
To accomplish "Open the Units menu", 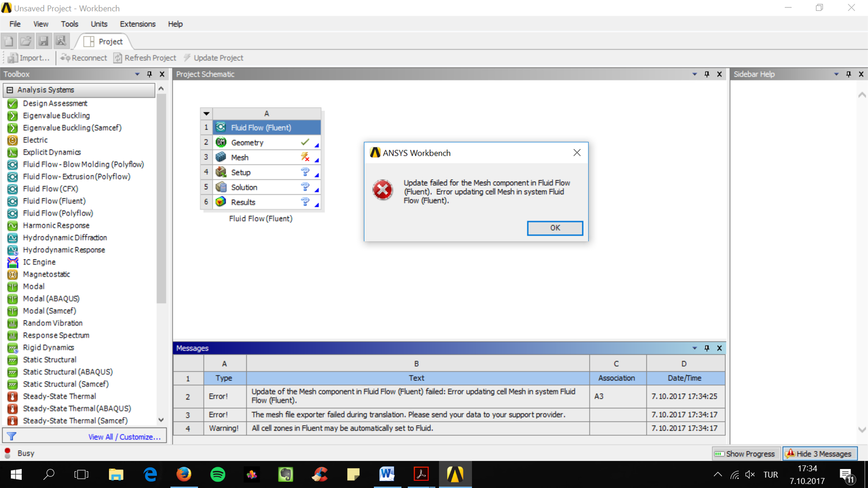I will (x=99, y=24).
